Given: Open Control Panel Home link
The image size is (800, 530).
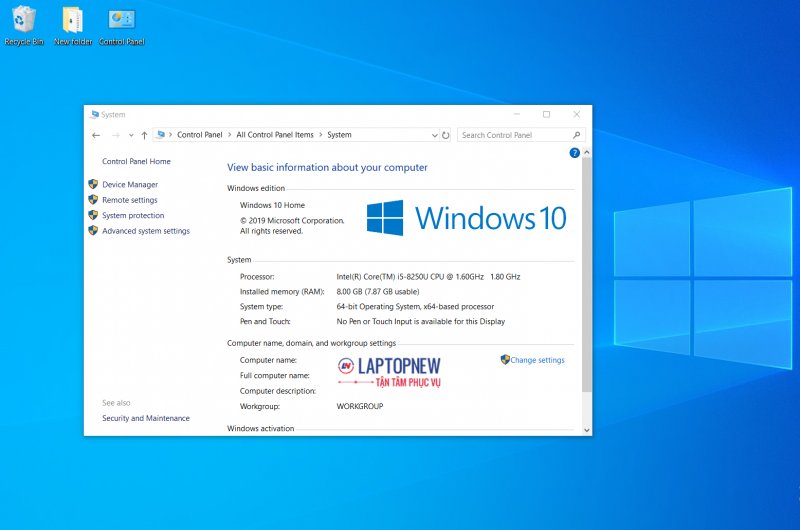Looking at the screenshot, I should (x=136, y=161).
